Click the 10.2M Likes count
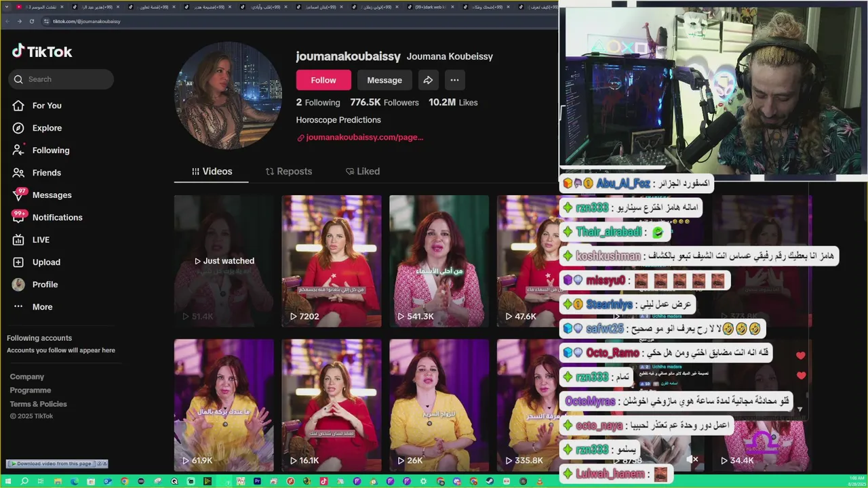Screen dimensions: 868x488 click(453, 102)
